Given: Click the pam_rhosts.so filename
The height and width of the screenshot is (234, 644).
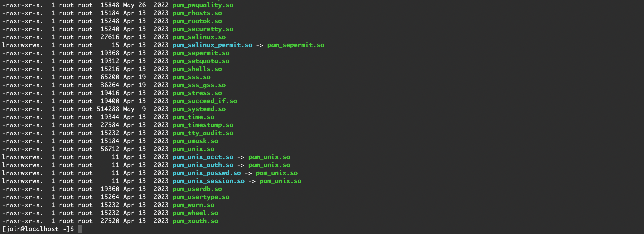Looking at the screenshot, I should click(x=197, y=13).
